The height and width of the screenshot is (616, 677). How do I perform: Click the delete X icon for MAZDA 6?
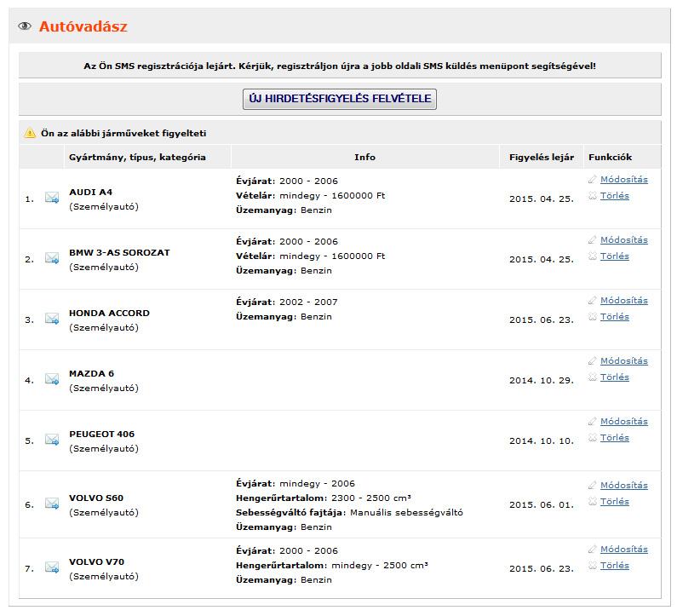point(593,377)
